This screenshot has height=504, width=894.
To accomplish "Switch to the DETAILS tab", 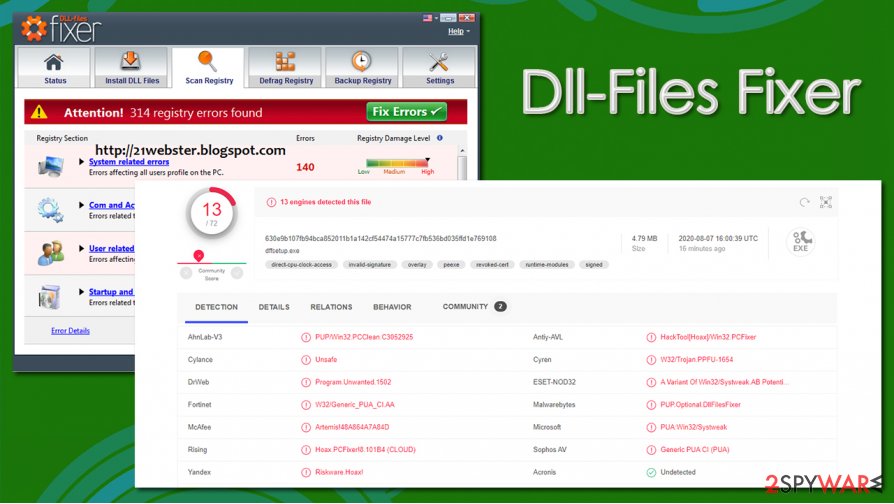I will [274, 307].
